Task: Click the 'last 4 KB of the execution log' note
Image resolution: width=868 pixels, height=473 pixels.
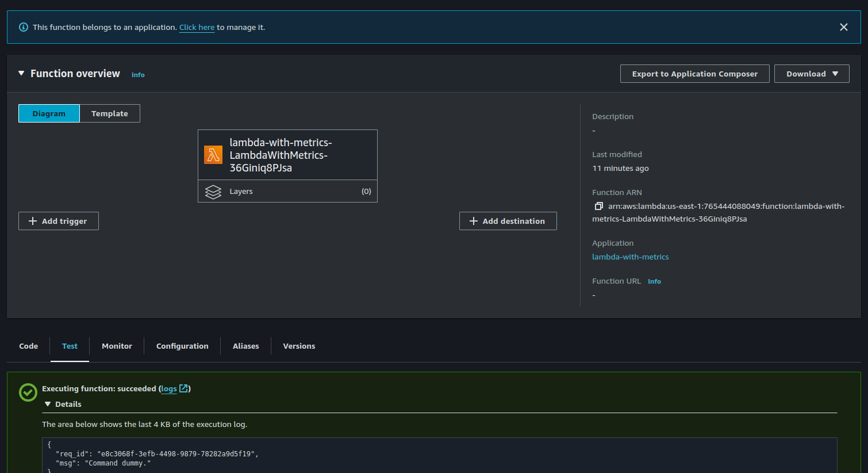Action: coord(145,425)
